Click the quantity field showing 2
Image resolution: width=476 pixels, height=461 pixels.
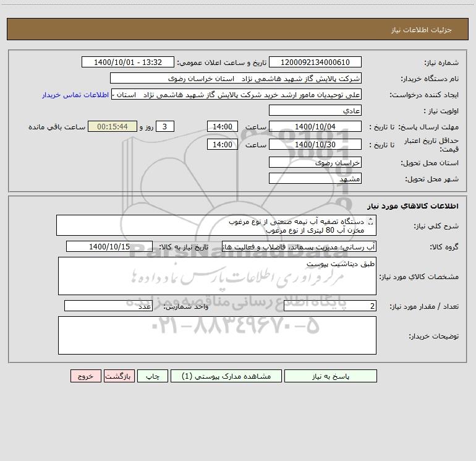(x=330, y=306)
